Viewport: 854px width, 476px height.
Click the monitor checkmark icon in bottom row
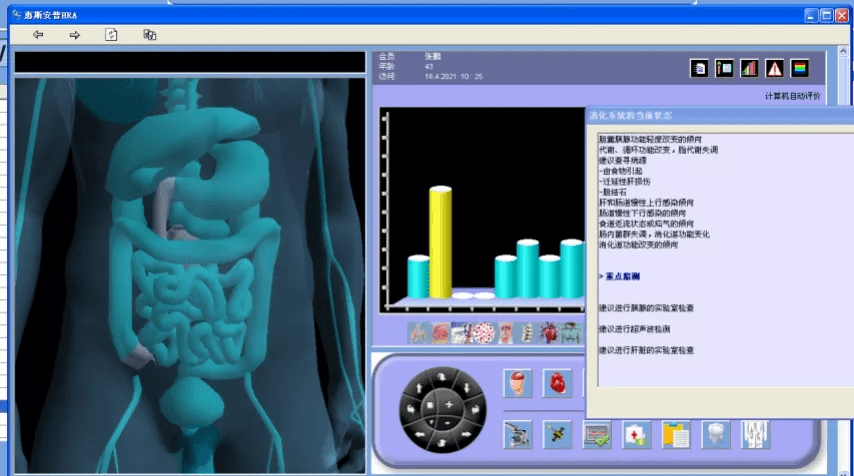tap(597, 434)
